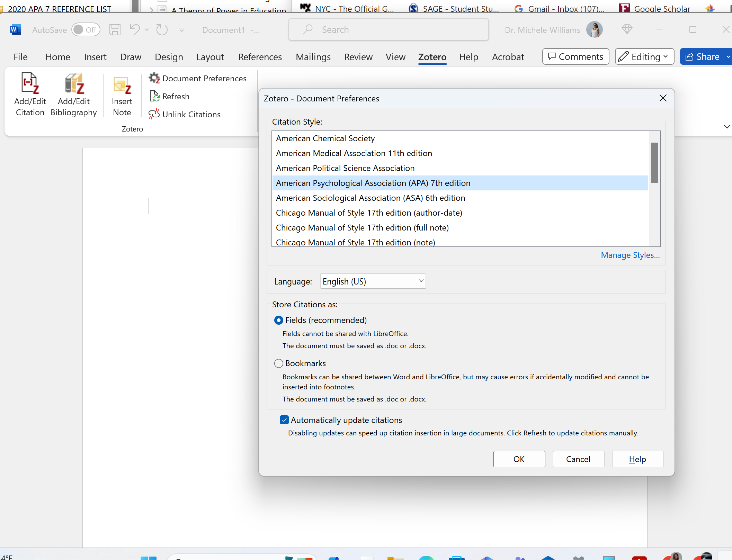The width and height of the screenshot is (732, 560).
Task: Open the Manage Styles link
Action: [x=630, y=255]
